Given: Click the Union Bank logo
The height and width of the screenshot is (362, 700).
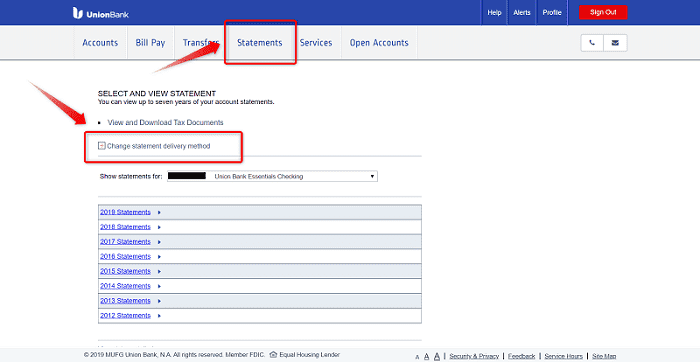Looking at the screenshot, I should [x=101, y=13].
